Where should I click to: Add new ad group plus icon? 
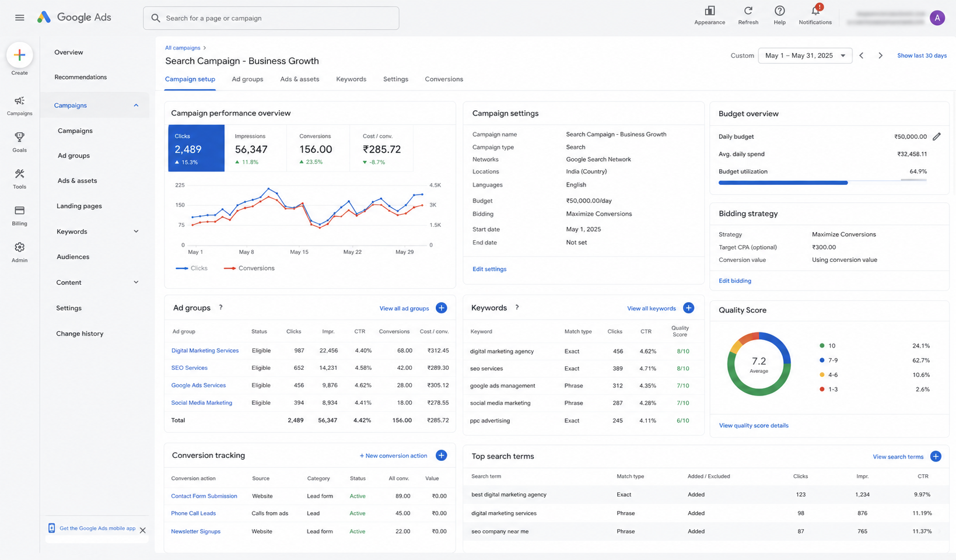(x=441, y=308)
